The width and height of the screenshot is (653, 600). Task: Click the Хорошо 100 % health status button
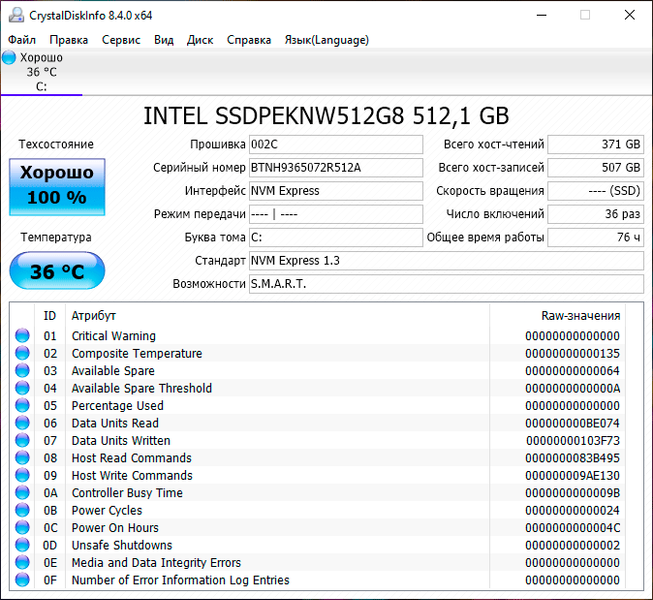pyautogui.click(x=56, y=185)
